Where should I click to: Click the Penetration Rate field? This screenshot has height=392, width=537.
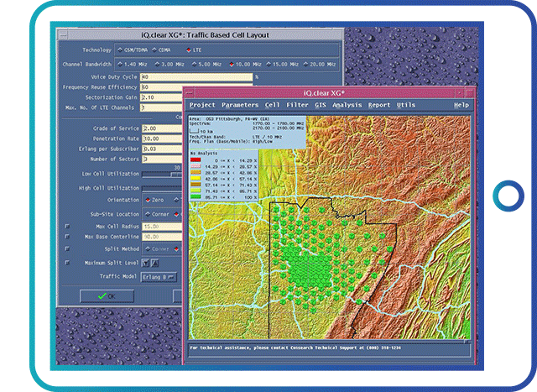[162, 139]
